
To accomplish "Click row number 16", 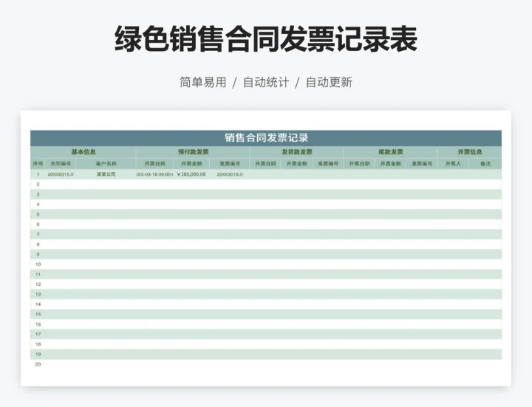I will [x=38, y=324].
